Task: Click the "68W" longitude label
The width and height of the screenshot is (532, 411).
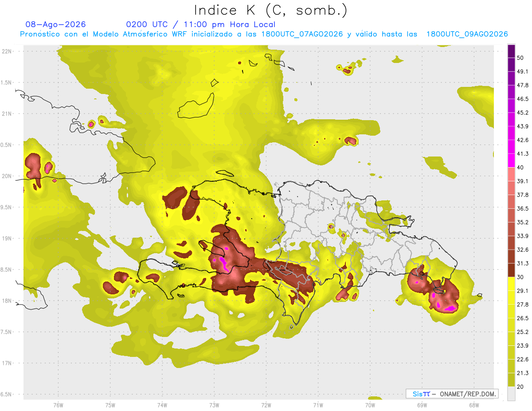Action: (473, 405)
